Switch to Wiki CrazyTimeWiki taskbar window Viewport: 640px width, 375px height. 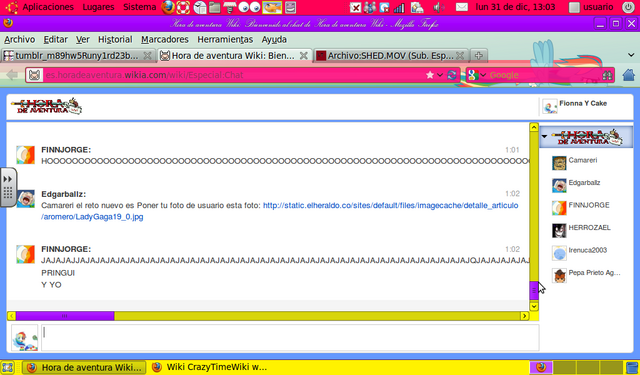[209, 367]
